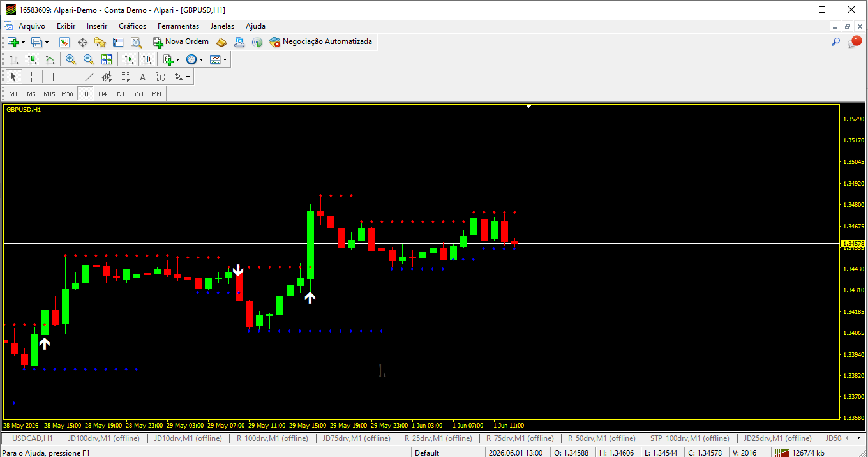
Task: Tile chart windows icon
Action: tap(107, 59)
